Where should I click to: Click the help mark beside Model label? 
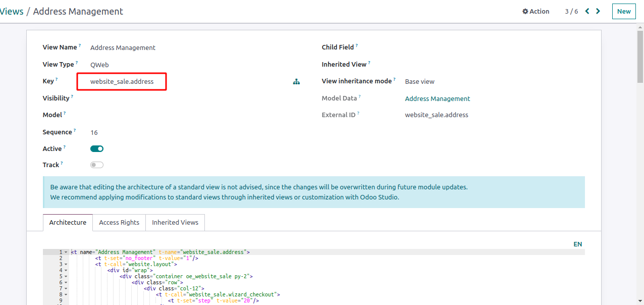(65, 113)
